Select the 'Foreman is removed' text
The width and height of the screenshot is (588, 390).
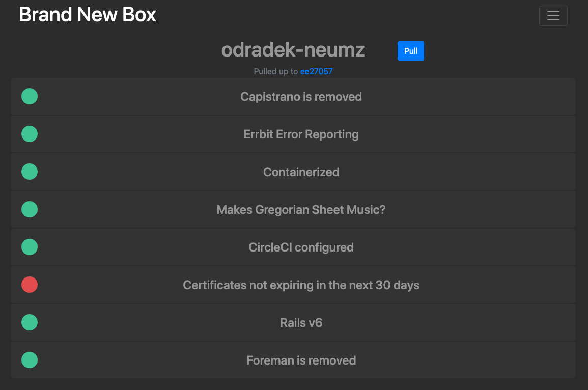pos(301,360)
